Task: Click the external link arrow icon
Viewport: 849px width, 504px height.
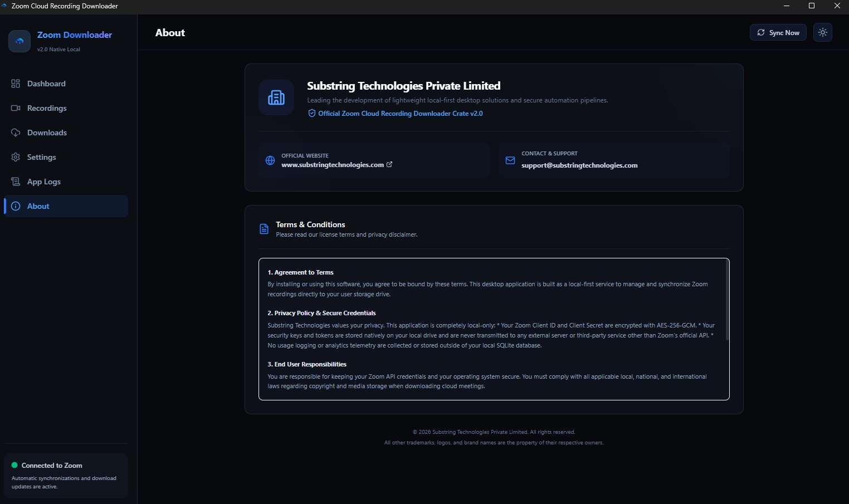Action: pyautogui.click(x=389, y=164)
